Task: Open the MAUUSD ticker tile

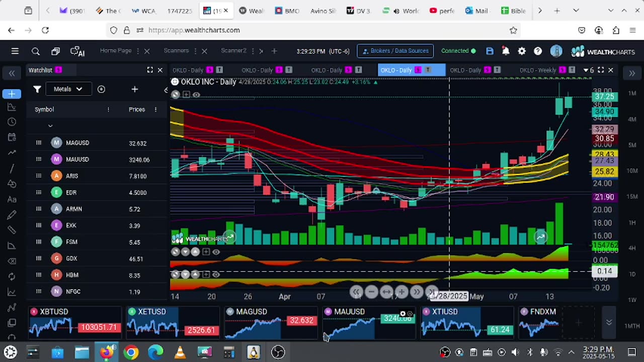Action: pos(368,322)
